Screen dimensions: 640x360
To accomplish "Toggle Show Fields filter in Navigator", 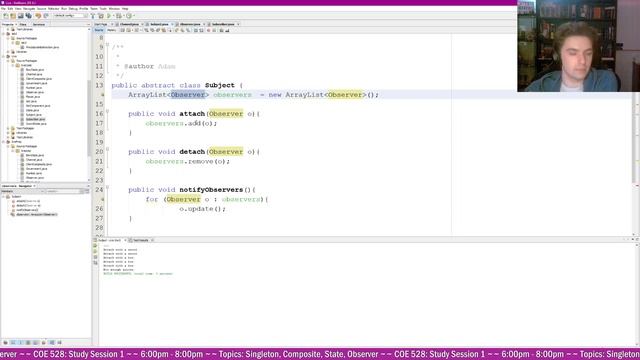I will pos(13,342).
